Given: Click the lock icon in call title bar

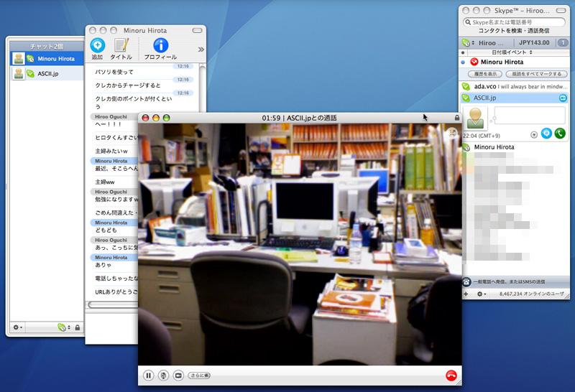Looking at the screenshot, I should (x=457, y=118).
